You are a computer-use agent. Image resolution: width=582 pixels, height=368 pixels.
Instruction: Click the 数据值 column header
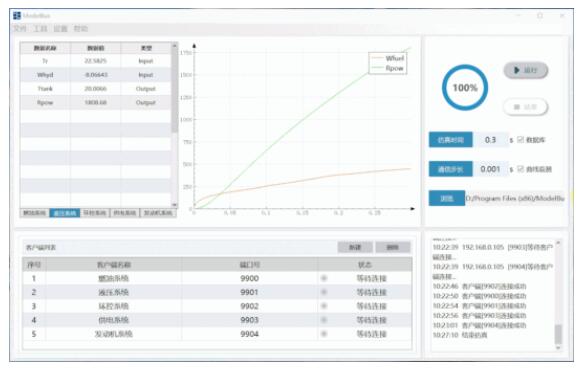(x=95, y=48)
